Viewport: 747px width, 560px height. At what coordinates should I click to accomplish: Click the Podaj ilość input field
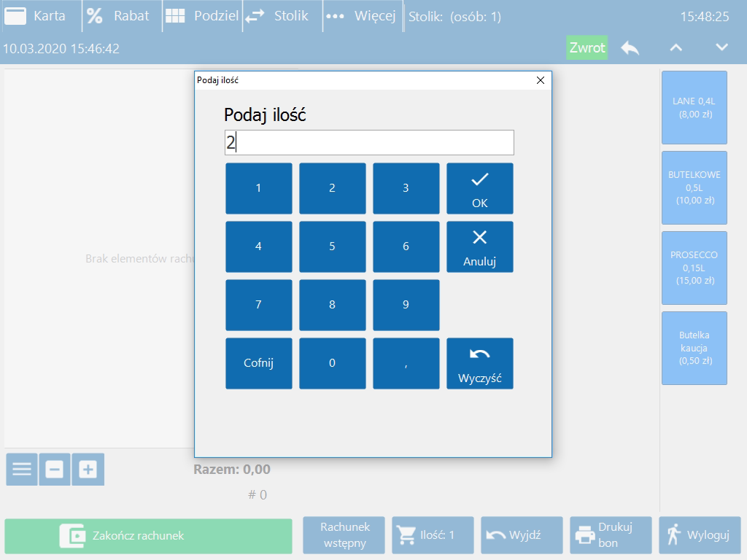369,143
